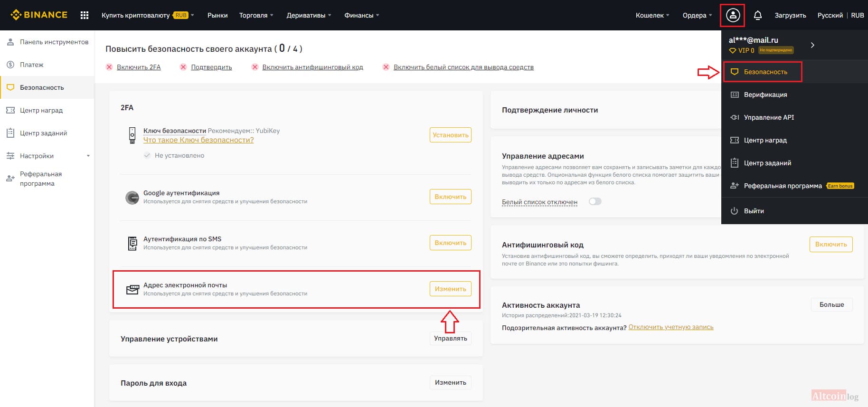Image resolution: width=868 pixels, height=407 pixels.
Task: Expand the Деривативы menu
Action: point(309,15)
